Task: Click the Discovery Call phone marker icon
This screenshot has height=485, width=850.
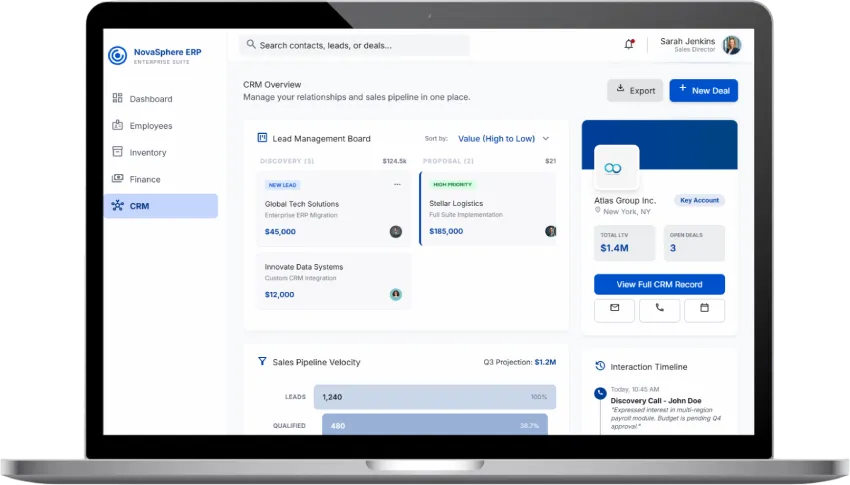Action: 600,393
